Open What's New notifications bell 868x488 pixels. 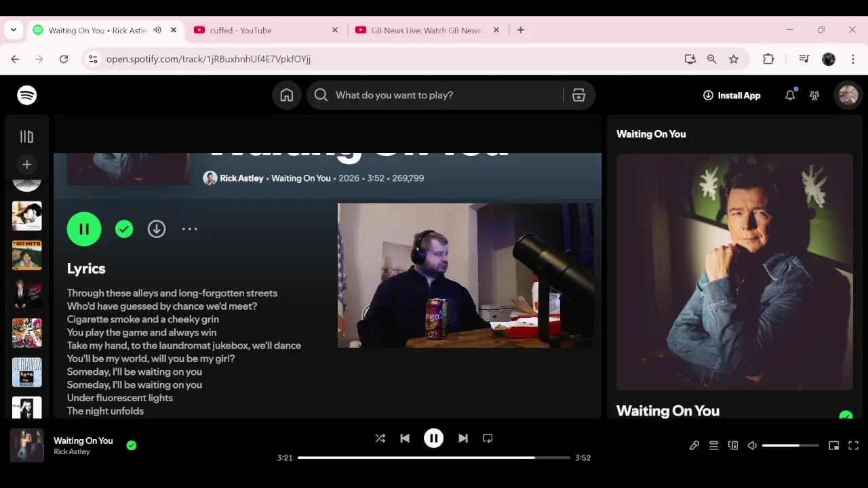click(x=790, y=96)
